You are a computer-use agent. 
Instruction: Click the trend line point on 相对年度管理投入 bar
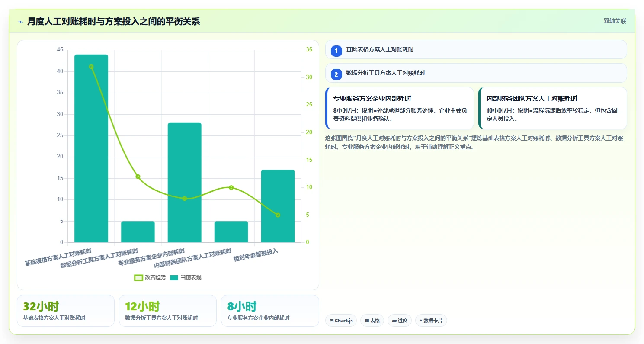pyautogui.click(x=278, y=215)
